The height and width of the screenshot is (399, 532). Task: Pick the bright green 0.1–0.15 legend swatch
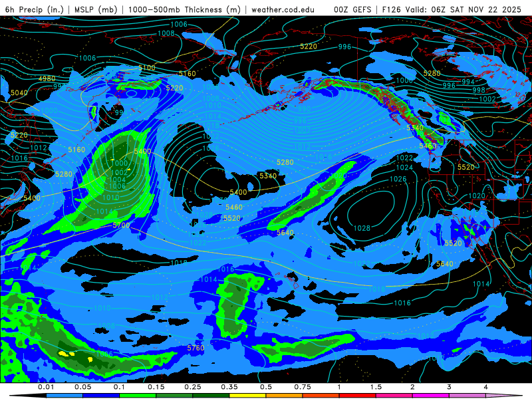pos(138,396)
